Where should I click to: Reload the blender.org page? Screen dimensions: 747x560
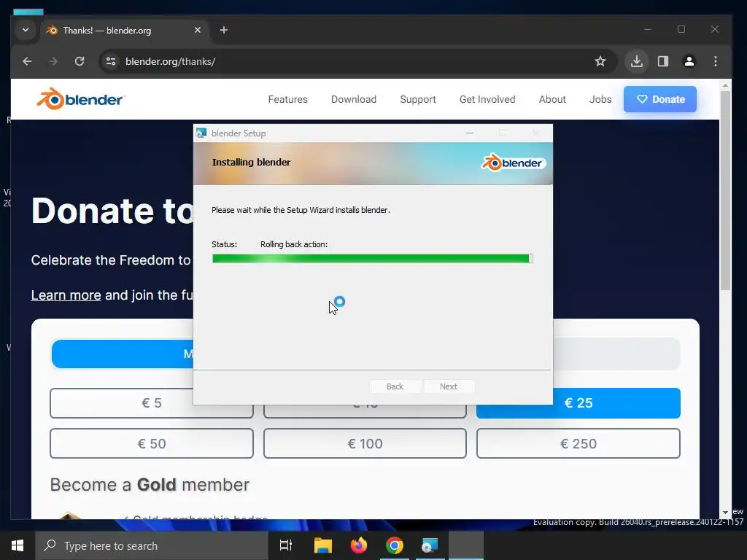(80, 61)
